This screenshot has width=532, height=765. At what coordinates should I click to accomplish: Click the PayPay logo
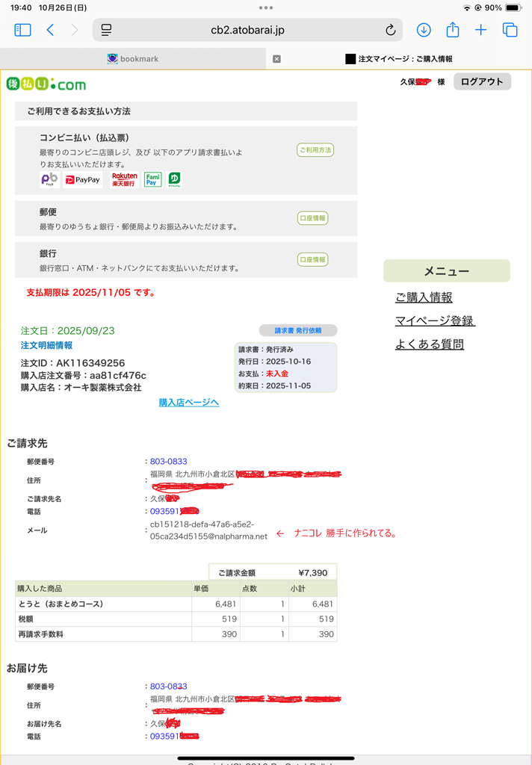coord(83,179)
